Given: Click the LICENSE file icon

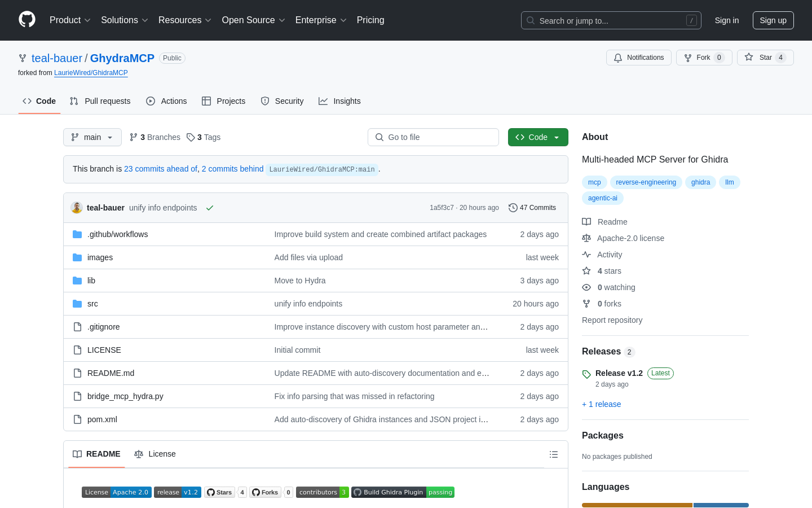Looking at the screenshot, I should click(x=77, y=350).
